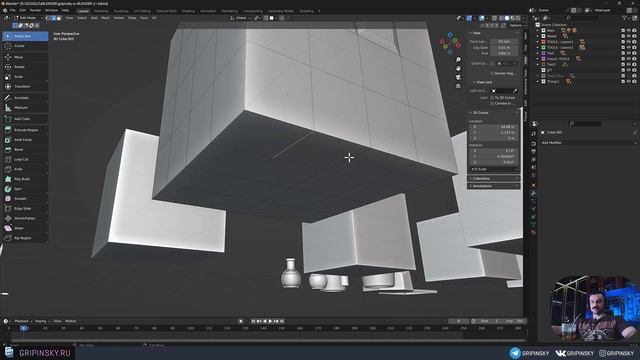This screenshot has height=360, width=640.
Task: Switch viewport perspective/orthographic grid icon
Action: pos(458,86)
